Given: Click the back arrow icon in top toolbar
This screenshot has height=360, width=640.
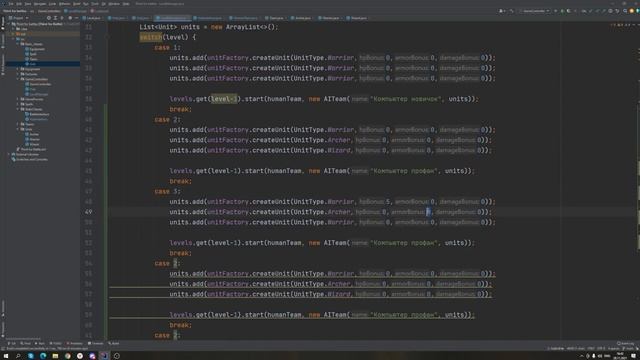Looking at the screenshot, I should [511, 11].
